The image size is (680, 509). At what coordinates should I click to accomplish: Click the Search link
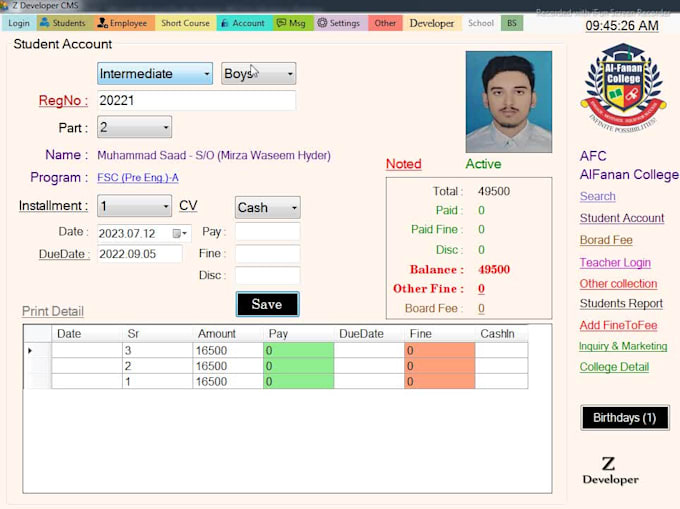point(598,196)
